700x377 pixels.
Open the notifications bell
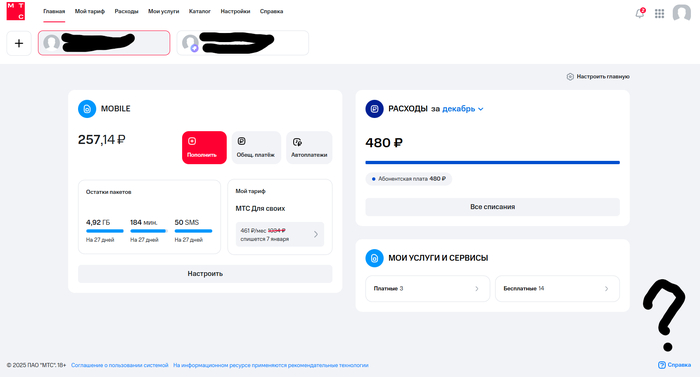click(640, 13)
